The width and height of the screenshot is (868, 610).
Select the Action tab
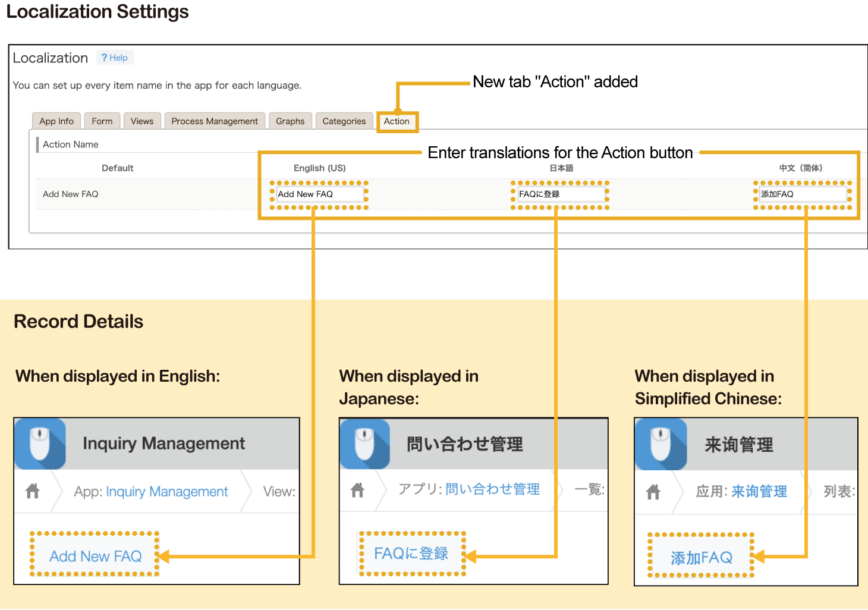pos(397,121)
